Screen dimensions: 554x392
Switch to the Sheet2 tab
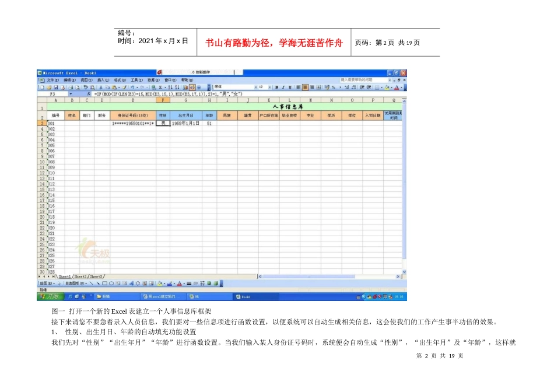[80, 276]
